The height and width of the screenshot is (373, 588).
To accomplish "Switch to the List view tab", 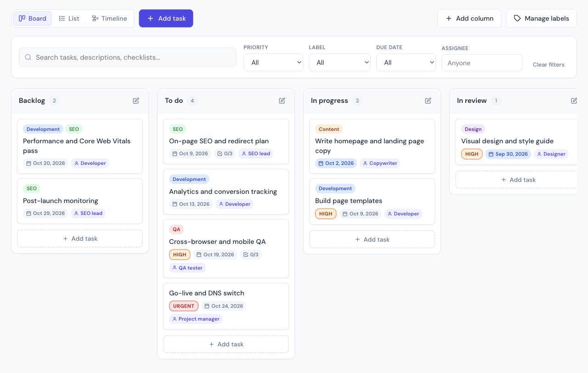I will pyautogui.click(x=69, y=18).
